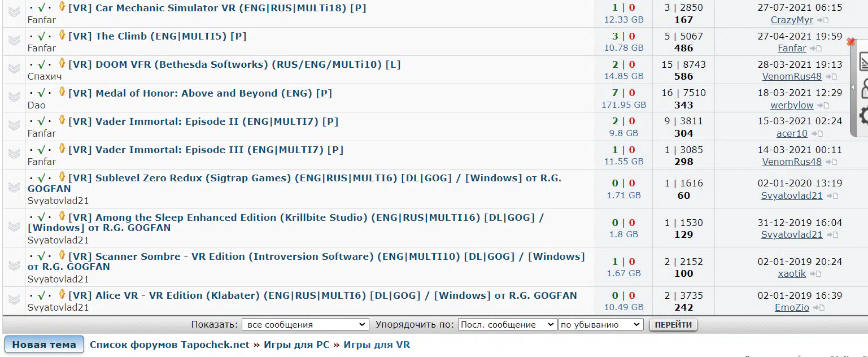Click the date 02-01-2020 13:19
This screenshot has width=868, height=357.
(800, 183)
